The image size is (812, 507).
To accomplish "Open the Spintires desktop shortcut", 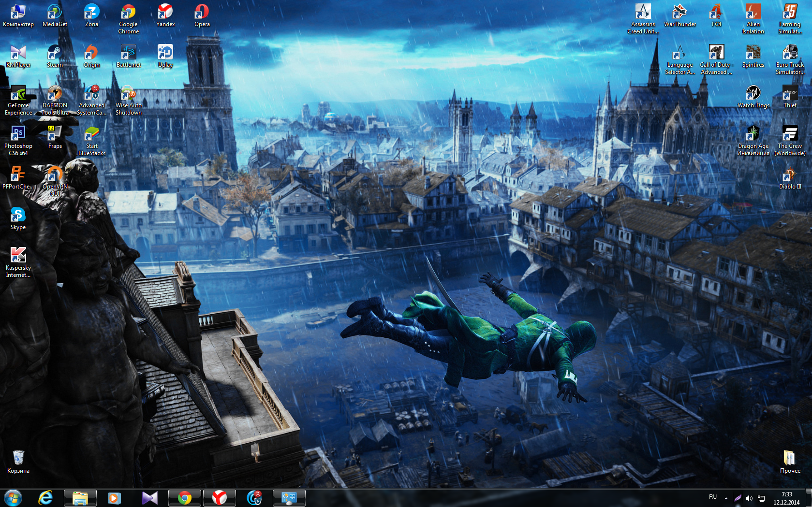I will click(753, 56).
